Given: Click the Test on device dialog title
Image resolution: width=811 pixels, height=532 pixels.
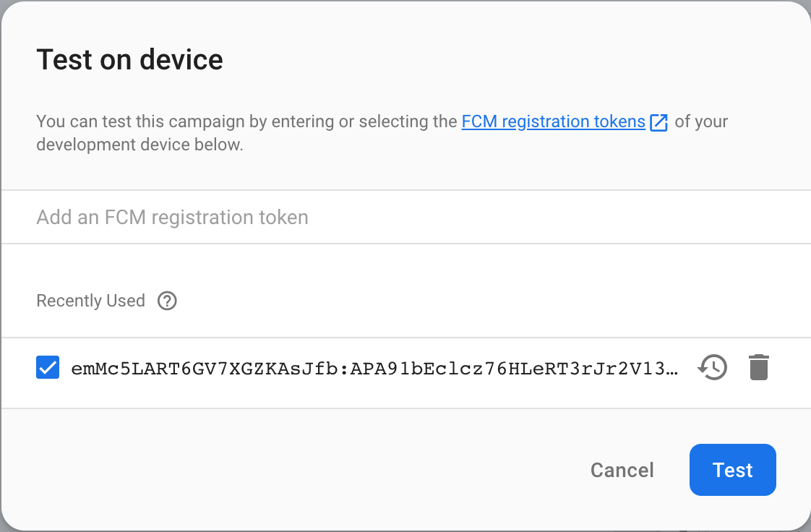Looking at the screenshot, I should (x=130, y=59).
